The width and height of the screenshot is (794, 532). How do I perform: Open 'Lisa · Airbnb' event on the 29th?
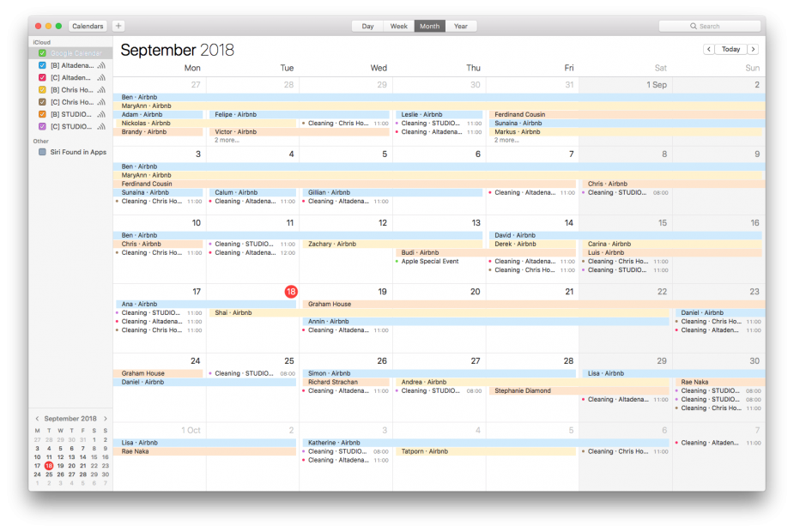pos(674,373)
